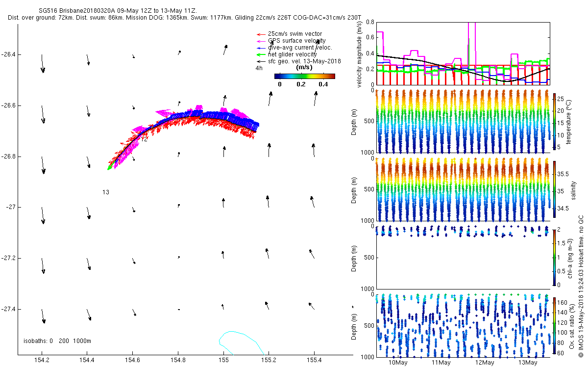The height and width of the screenshot is (368, 588).
Task: Click the "160" tick on oxygen saturation colorbar
Action: pyautogui.click(x=563, y=302)
